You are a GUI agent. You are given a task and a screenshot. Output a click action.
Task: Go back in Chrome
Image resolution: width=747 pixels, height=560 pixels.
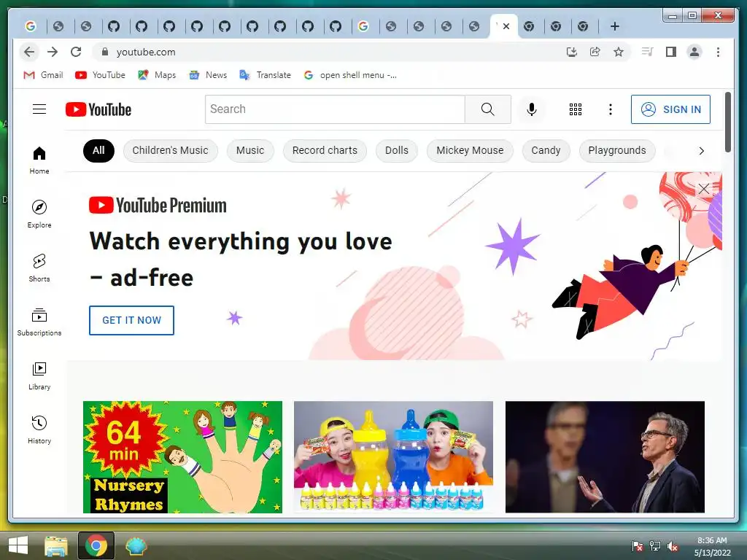pos(29,52)
